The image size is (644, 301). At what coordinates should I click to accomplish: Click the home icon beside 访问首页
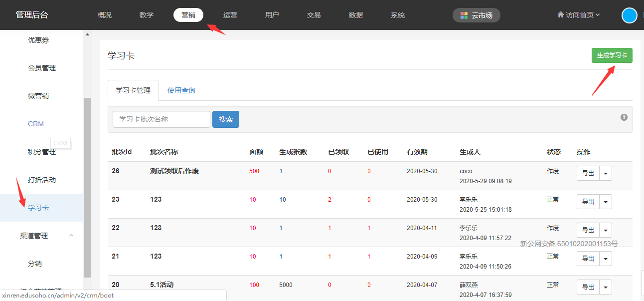pyautogui.click(x=560, y=15)
